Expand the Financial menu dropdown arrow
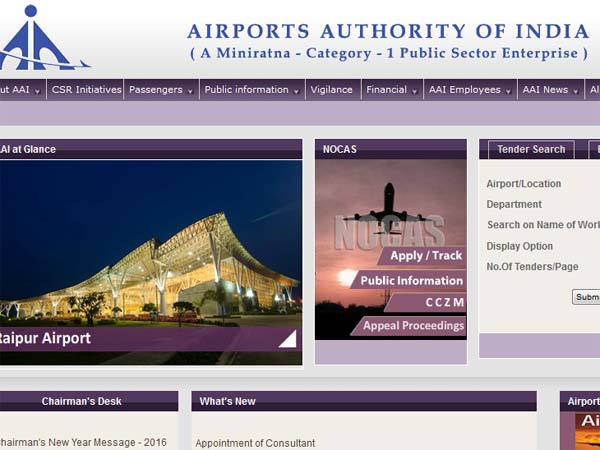The height and width of the screenshot is (450, 600). click(414, 91)
